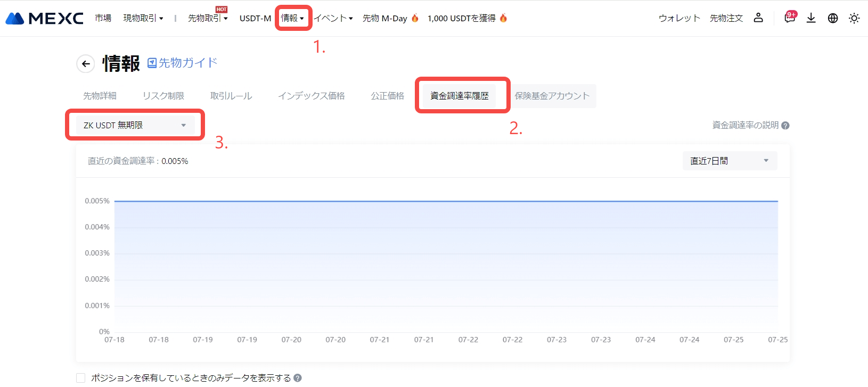Click the chart line at 07-21

click(x=380, y=201)
